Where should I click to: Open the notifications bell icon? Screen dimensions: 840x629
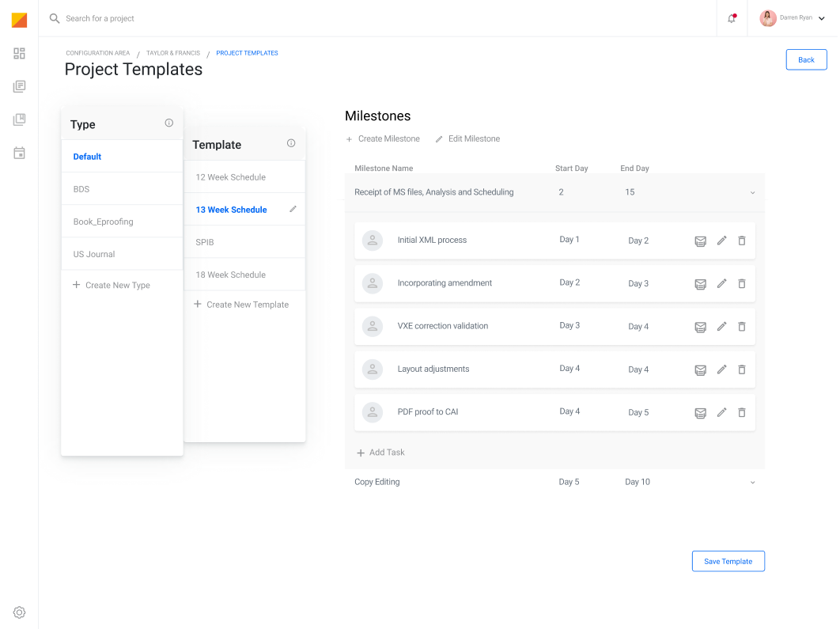[x=731, y=18]
